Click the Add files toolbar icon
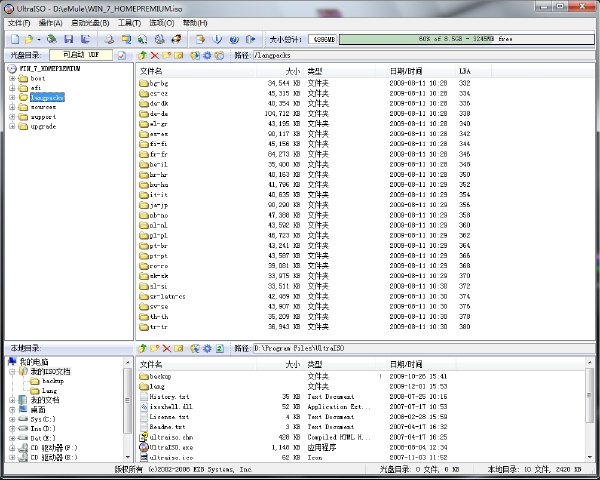This screenshot has height=480, width=600. click(200, 39)
